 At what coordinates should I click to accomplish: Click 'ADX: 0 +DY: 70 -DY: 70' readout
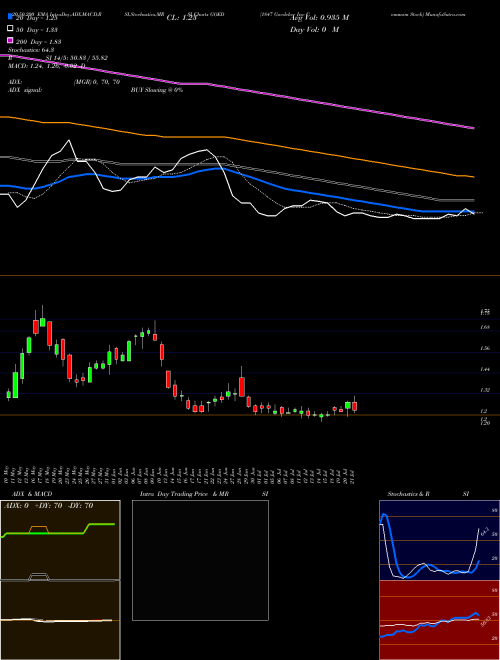pos(48,506)
